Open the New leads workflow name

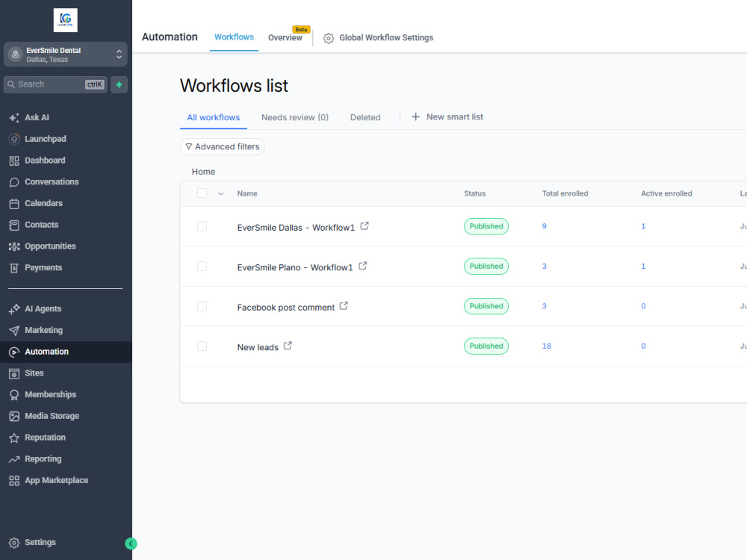tap(258, 348)
